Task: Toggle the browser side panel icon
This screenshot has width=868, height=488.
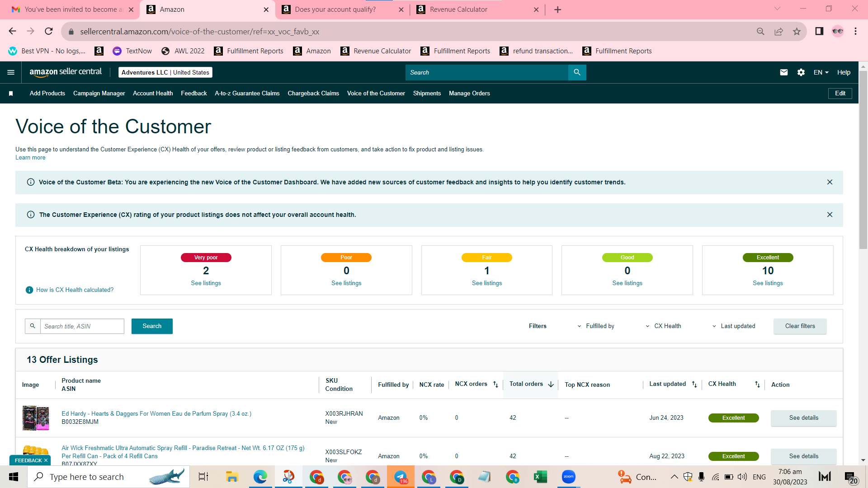Action: pos(819,31)
